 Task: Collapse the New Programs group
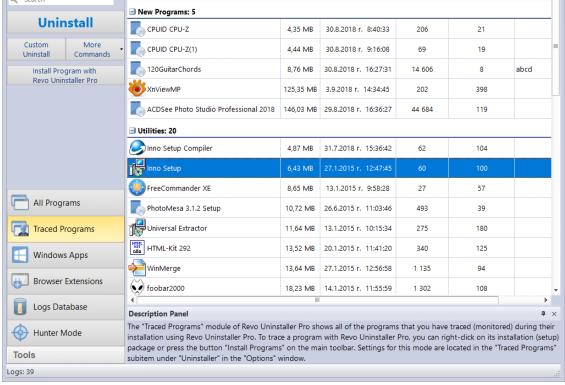(132, 12)
